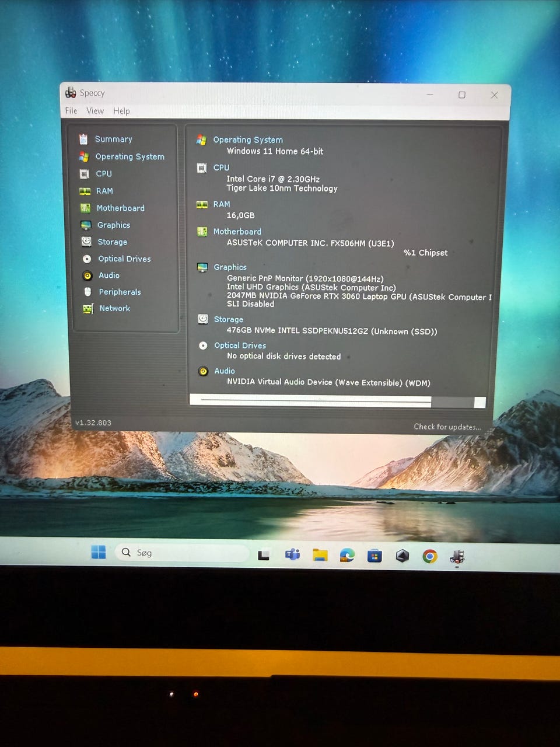Select Operating System in the sidebar
The width and height of the screenshot is (560, 747).
[130, 156]
